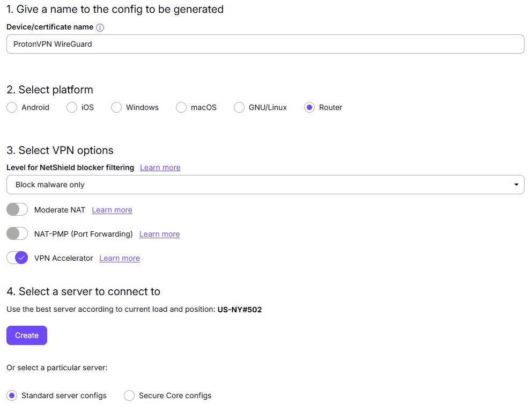Select GNU/Linux platform
Screen dimensions: 532x418
click(239, 107)
